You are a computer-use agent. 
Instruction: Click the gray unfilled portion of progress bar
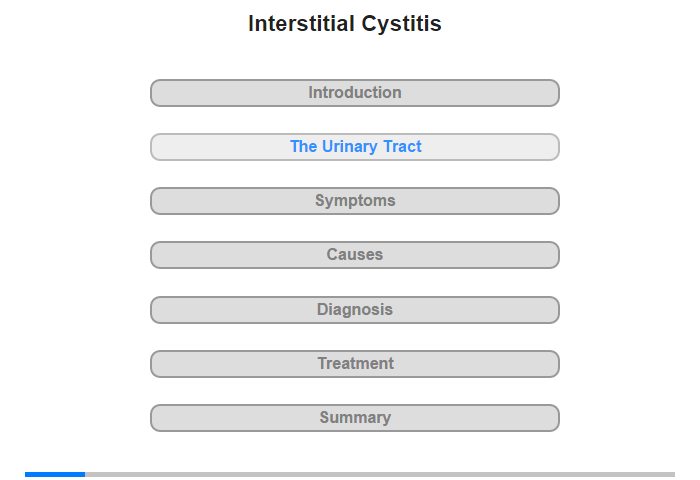[380, 474]
